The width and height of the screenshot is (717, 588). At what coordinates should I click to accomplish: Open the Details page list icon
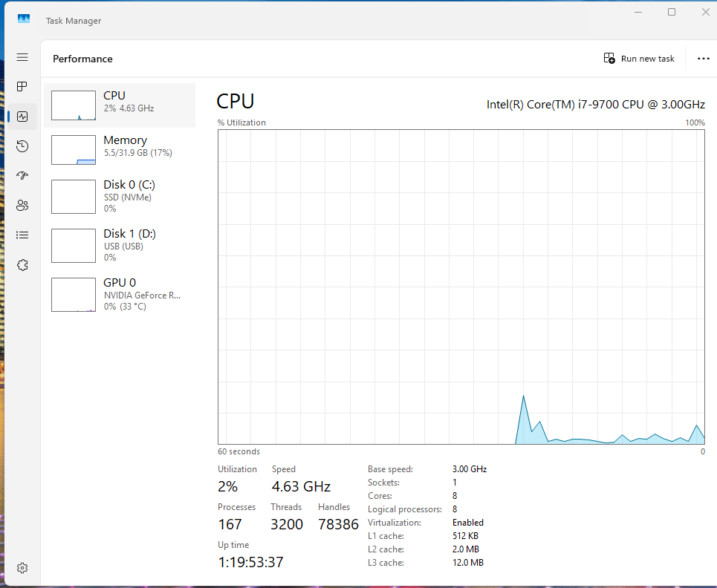pyautogui.click(x=22, y=235)
